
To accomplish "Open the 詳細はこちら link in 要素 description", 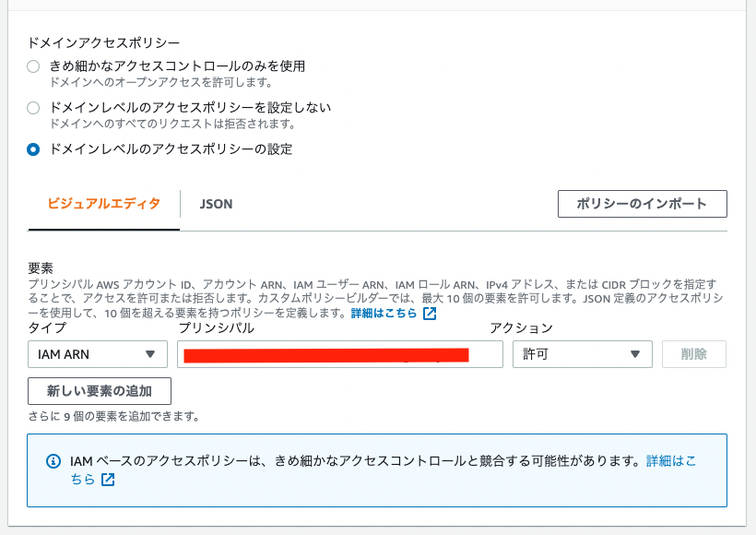I will [384, 313].
